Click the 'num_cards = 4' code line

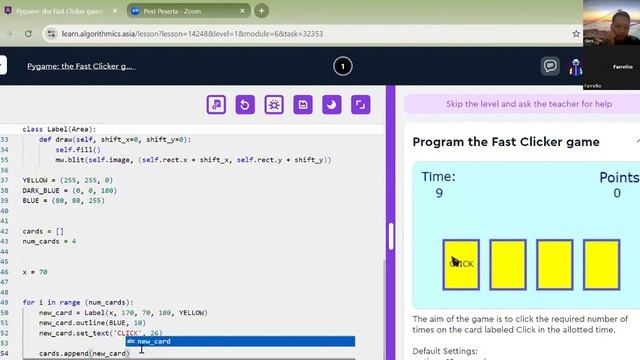tap(49, 241)
